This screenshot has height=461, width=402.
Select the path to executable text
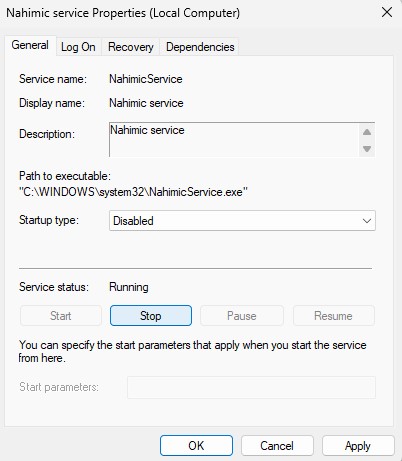133,192
